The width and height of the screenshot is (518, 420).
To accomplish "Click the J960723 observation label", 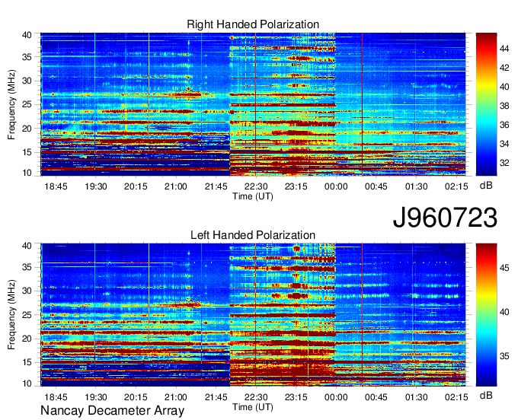I will [x=445, y=218].
